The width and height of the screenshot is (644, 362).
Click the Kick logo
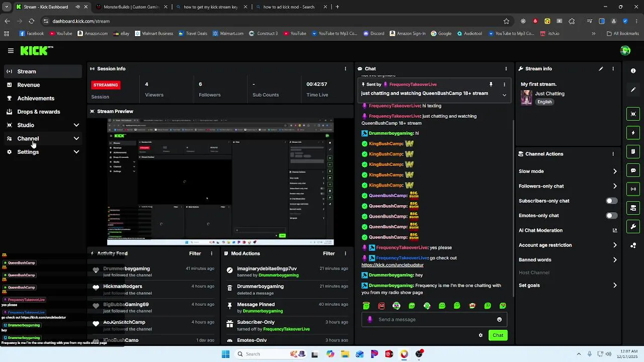point(36,50)
